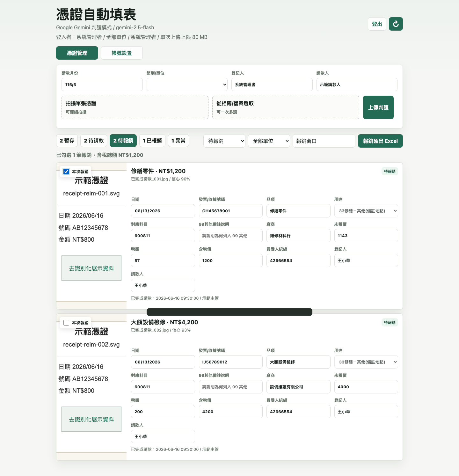The image size is (459, 476).
Task: Click the 含稅價 field 1200
Action: pos(231,260)
